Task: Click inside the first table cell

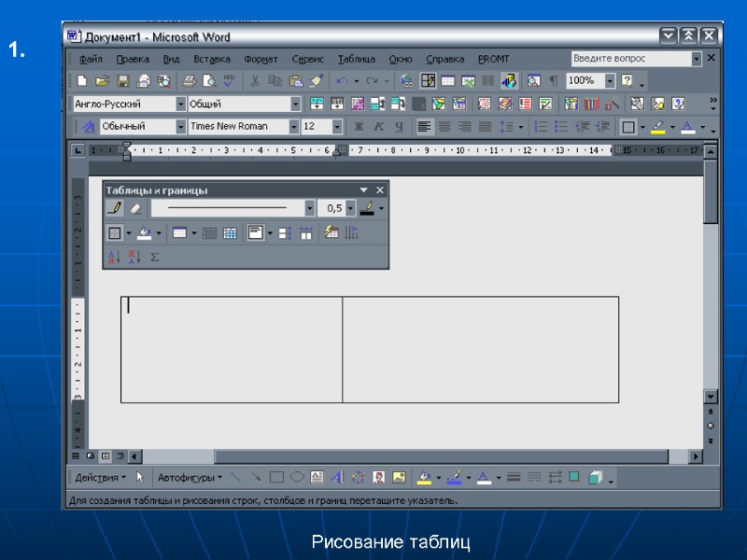Action: click(x=232, y=349)
